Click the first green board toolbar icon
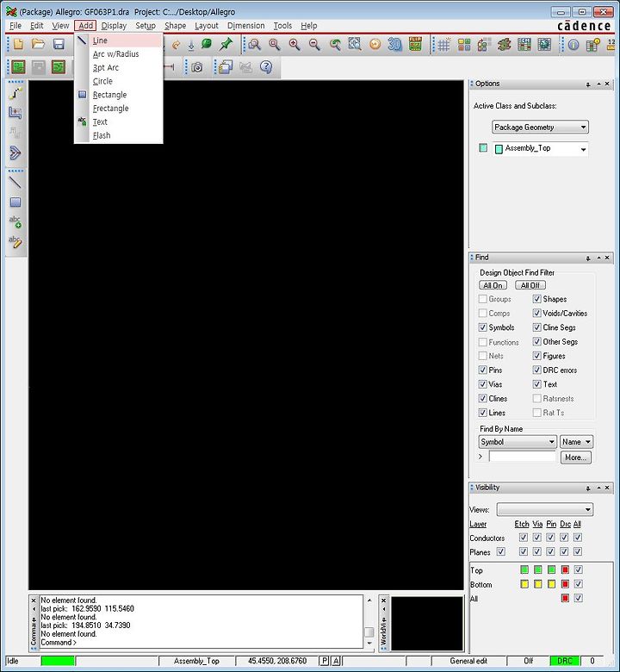This screenshot has height=672, width=620. [x=18, y=67]
